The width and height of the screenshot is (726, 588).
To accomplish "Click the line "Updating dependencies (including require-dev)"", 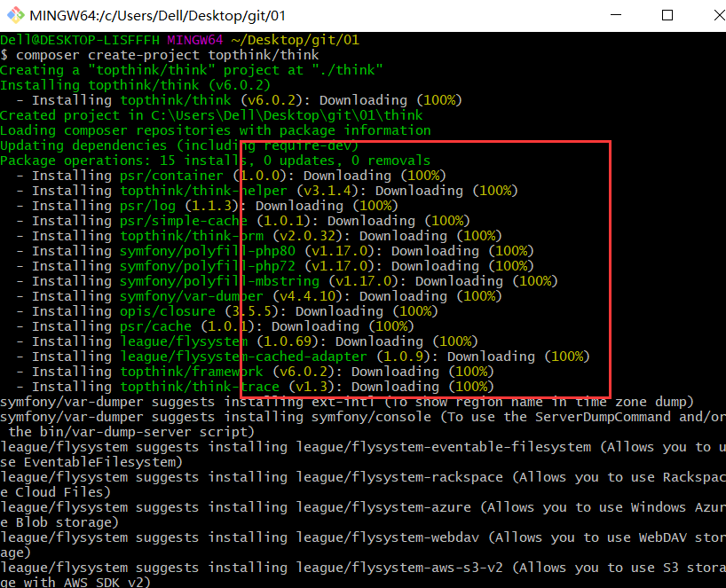I will [179, 145].
